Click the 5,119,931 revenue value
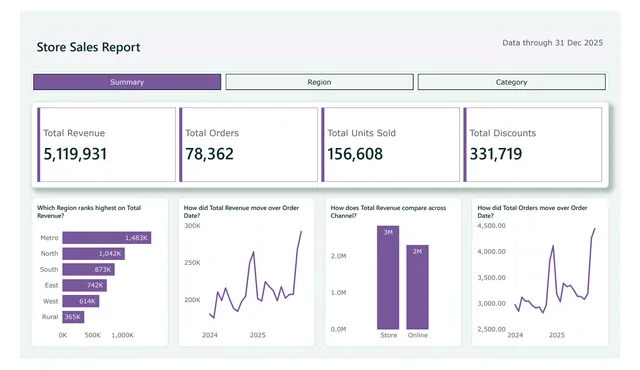 tap(75, 154)
